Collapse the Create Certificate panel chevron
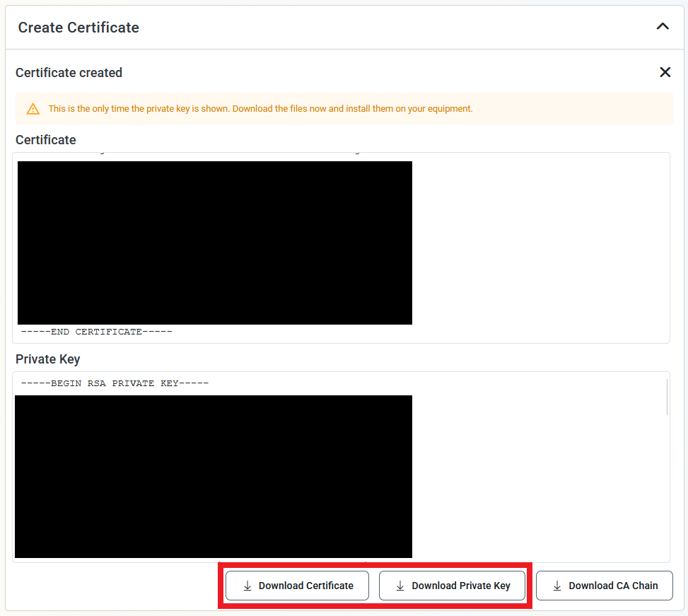Viewport: 688px width, 616px height. click(x=663, y=27)
